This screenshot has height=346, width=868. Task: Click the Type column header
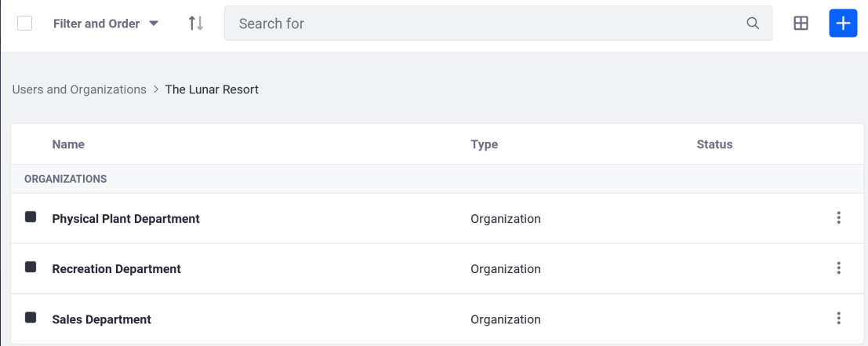(485, 144)
